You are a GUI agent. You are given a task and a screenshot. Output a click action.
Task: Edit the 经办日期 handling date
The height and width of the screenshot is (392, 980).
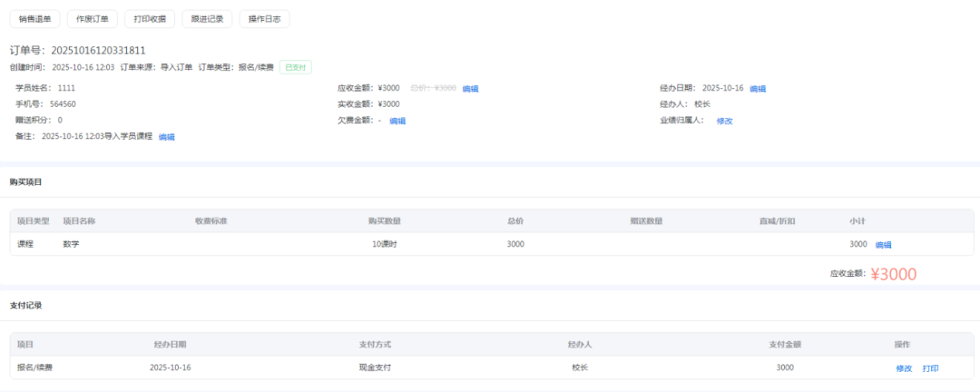758,89
